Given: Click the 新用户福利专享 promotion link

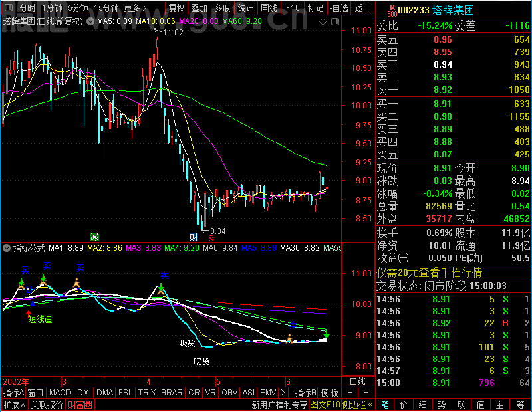Looking at the screenshot, I should pos(279,405).
